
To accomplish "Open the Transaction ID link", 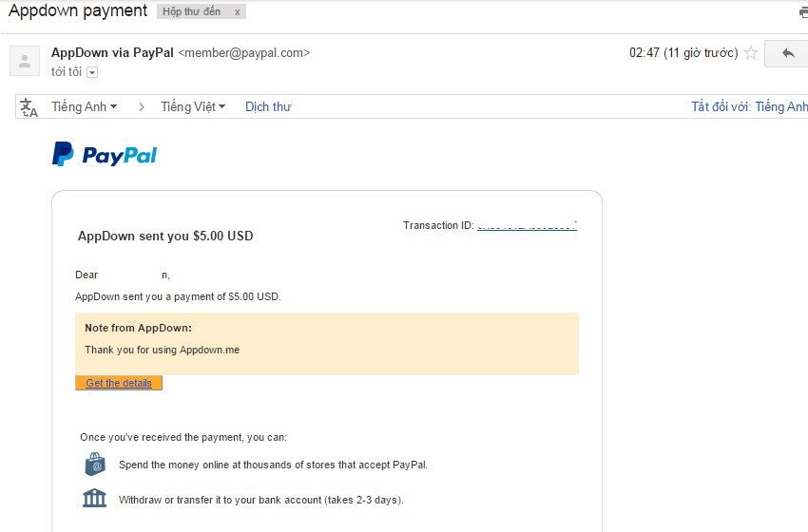I will coord(527,226).
